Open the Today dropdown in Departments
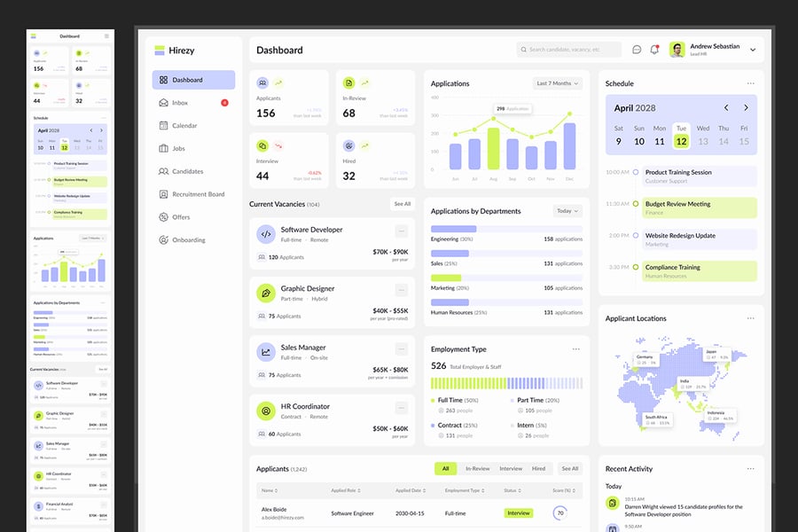798x532 pixels. [567, 211]
